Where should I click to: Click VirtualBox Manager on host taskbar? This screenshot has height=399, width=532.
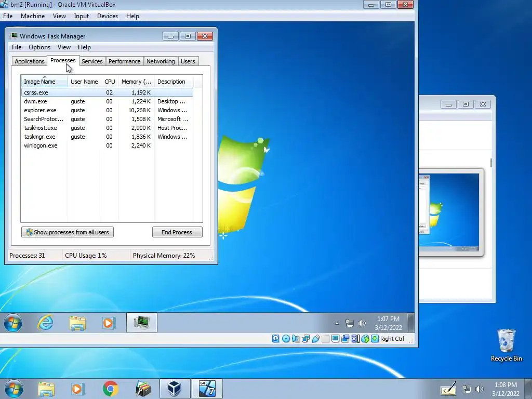pos(175,389)
